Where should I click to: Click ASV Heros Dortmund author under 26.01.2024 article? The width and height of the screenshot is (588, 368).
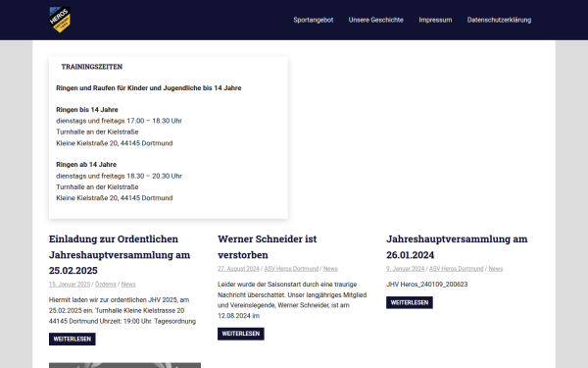[457, 269]
